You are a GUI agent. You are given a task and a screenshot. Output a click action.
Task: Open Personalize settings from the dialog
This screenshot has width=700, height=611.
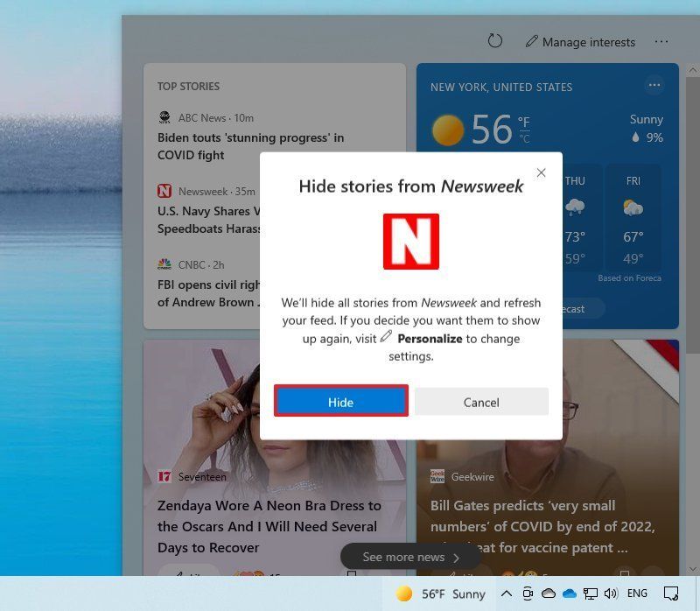pos(429,338)
